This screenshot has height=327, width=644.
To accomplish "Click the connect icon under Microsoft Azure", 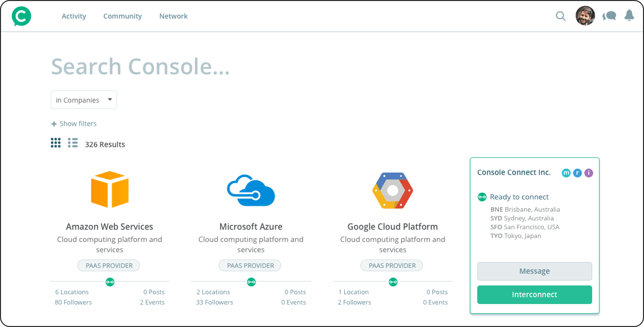I will [251, 282].
